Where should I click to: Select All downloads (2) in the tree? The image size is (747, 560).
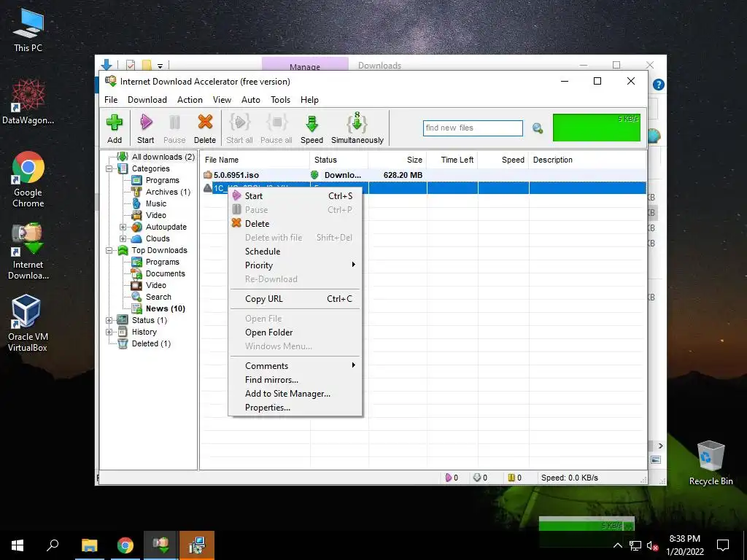tap(163, 157)
